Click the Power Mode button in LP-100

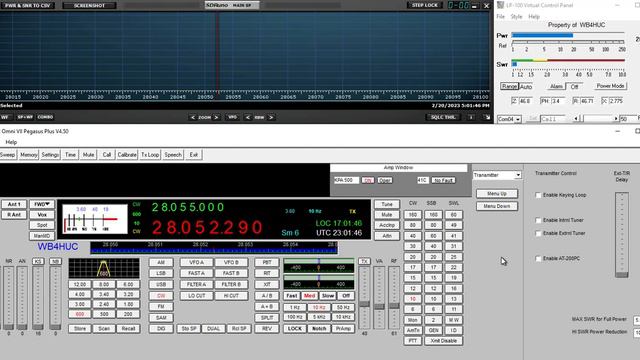tap(610, 86)
